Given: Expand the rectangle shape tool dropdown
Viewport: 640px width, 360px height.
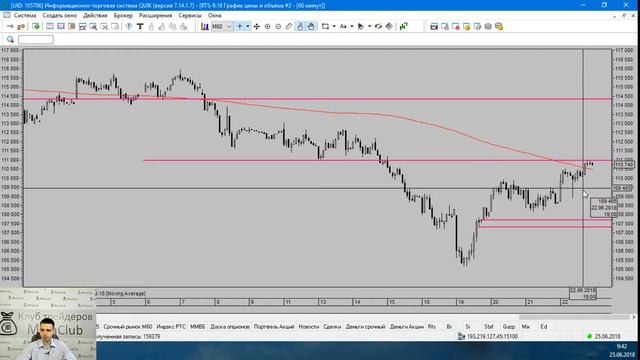Looking at the screenshot, I should click(334, 27).
